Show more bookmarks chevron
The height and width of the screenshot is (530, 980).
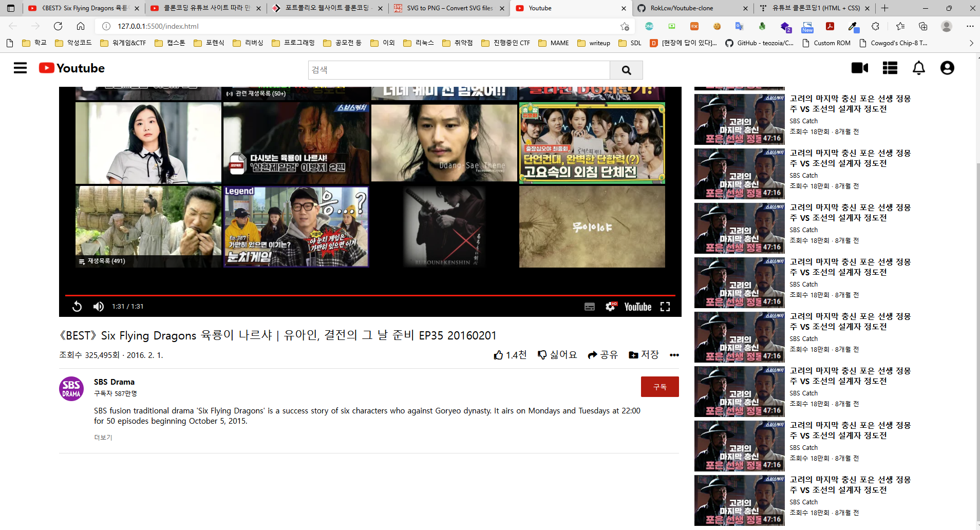point(971,43)
